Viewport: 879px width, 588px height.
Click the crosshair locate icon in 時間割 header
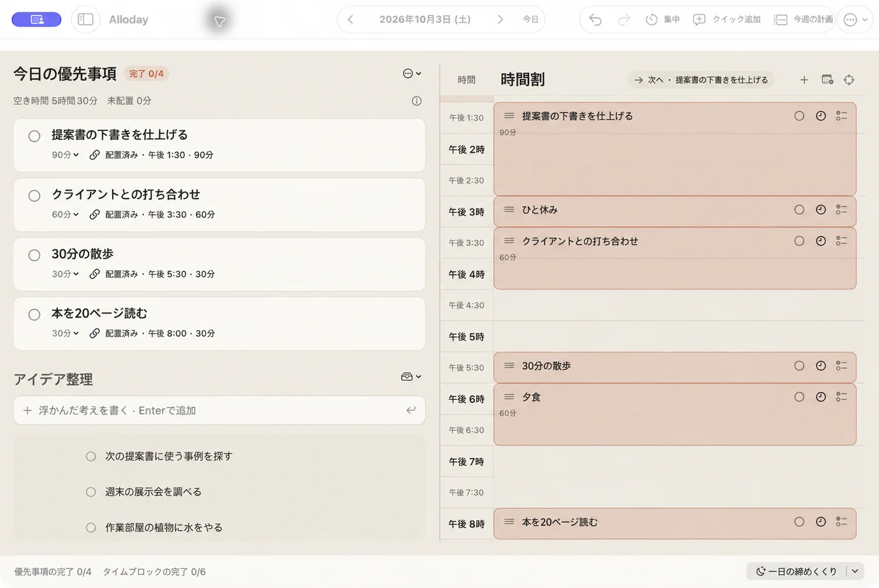tap(849, 80)
